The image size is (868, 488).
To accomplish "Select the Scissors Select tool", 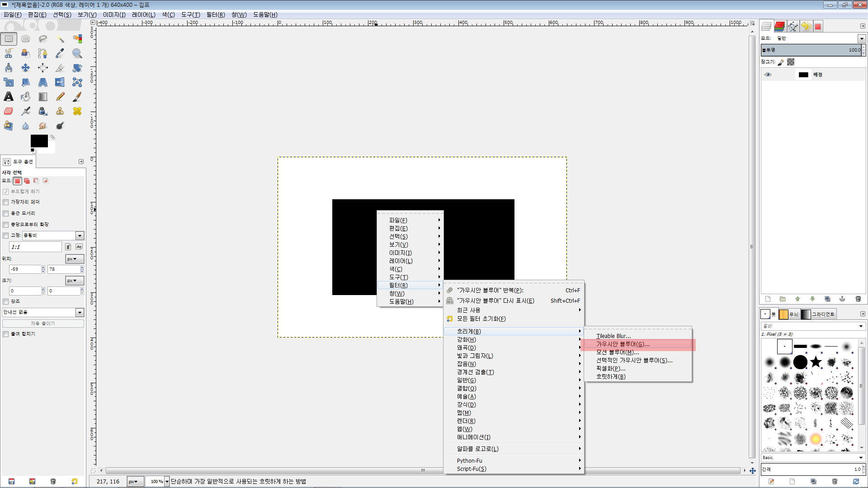I will point(9,53).
